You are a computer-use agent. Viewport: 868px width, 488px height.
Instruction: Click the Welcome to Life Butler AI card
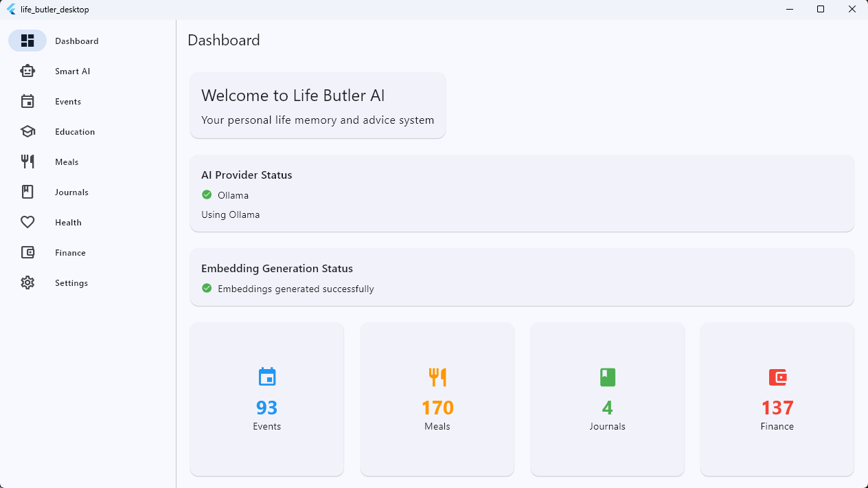pyautogui.click(x=318, y=105)
